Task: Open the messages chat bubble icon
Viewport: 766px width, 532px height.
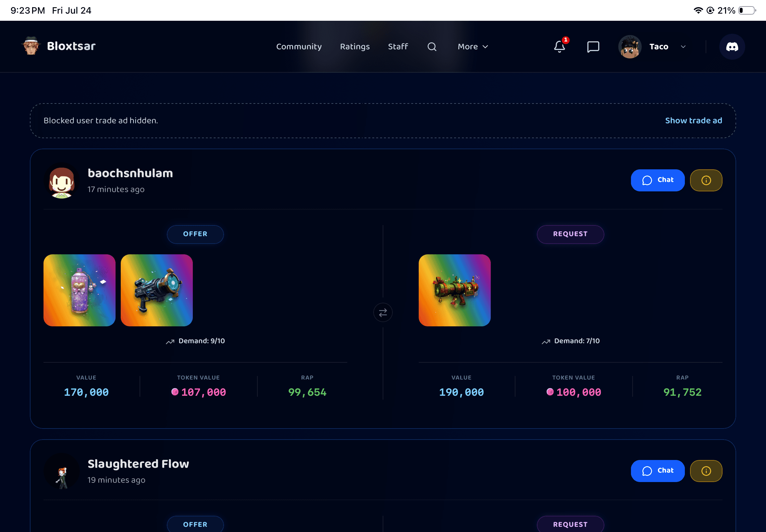Action: 593,47
